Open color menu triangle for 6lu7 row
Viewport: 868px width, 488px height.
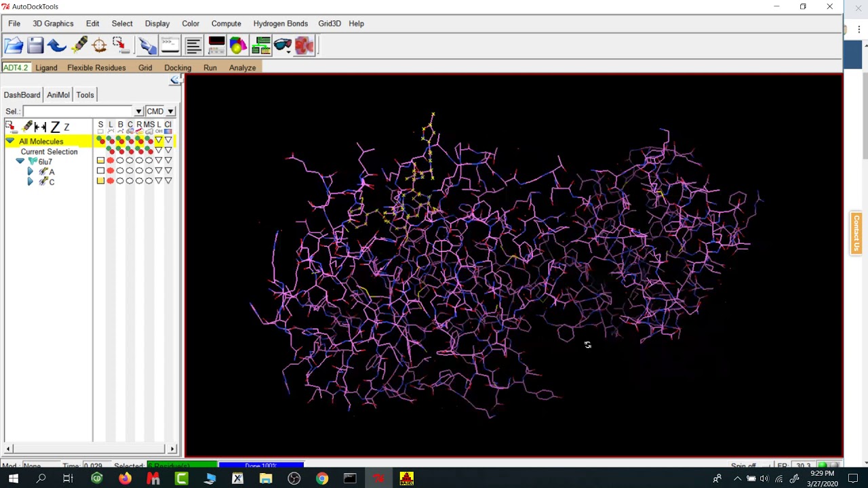click(168, 161)
